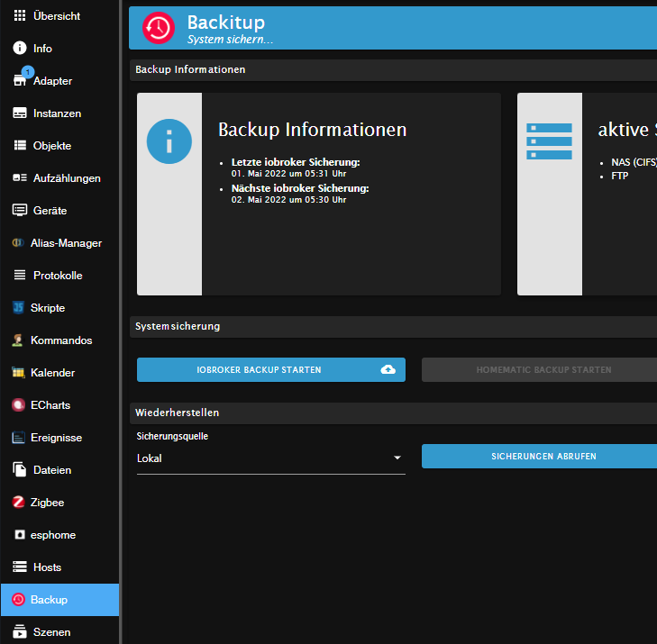Click the Systemsicherung section header

point(393,327)
